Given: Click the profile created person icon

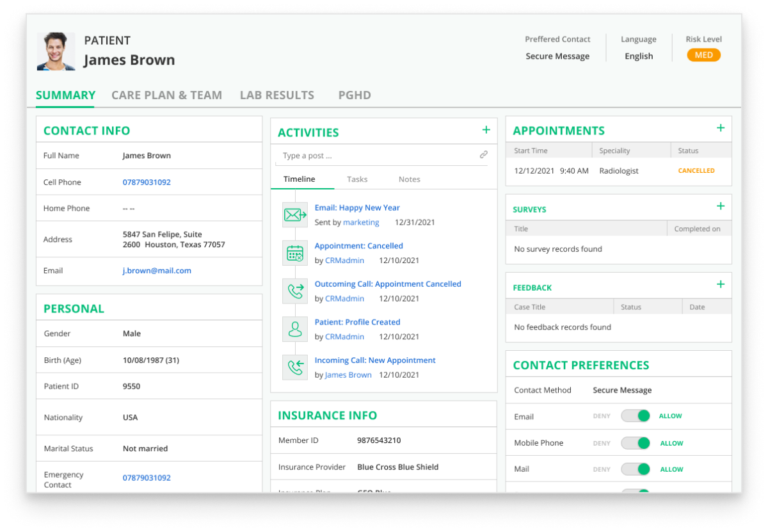Looking at the screenshot, I should pos(295,330).
